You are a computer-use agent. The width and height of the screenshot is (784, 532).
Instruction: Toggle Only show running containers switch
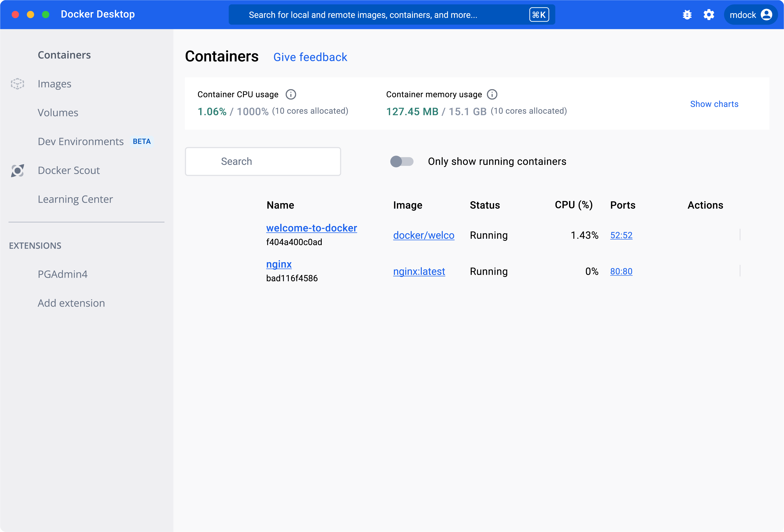401,161
